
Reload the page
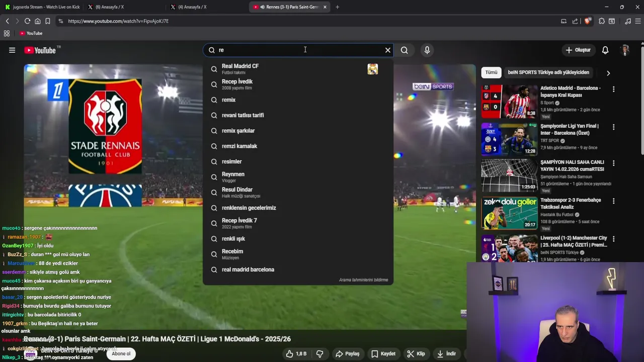click(27, 21)
